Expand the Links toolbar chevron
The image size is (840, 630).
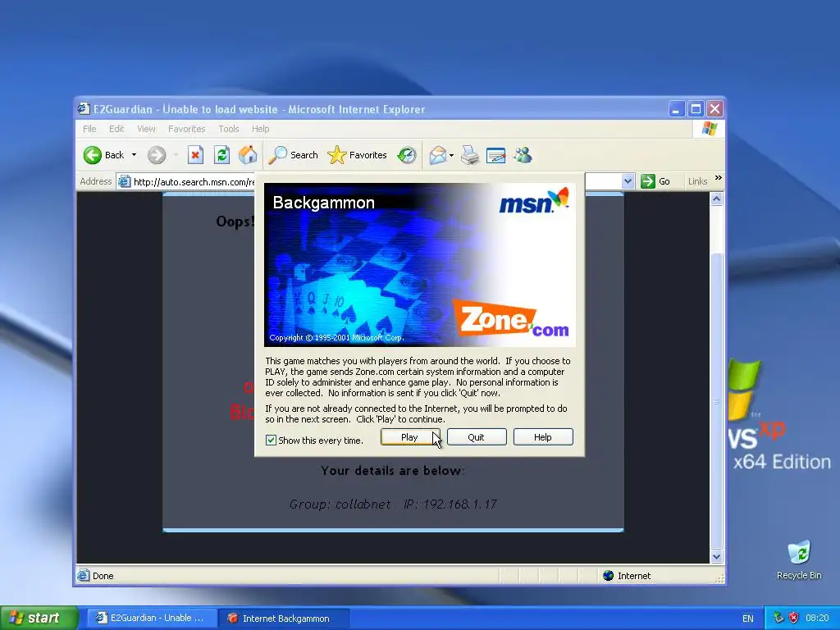point(719,178)
